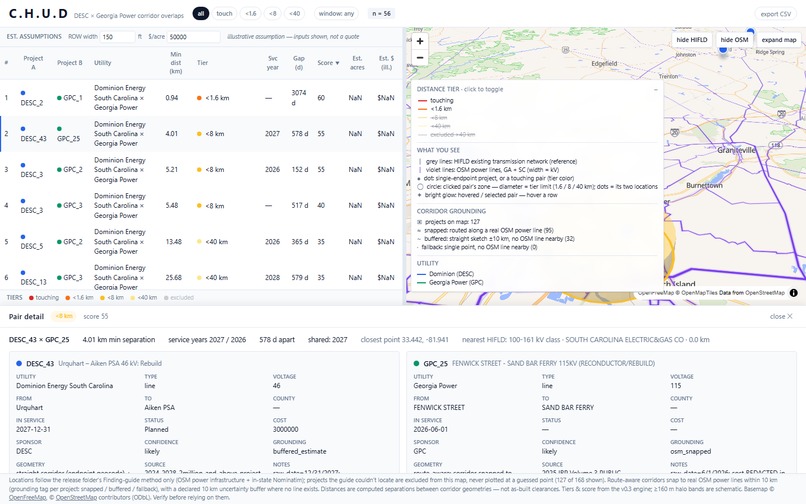Select the '<8' tier filter
The height and width of the screenshot is (504, 806).
[273, 14]
